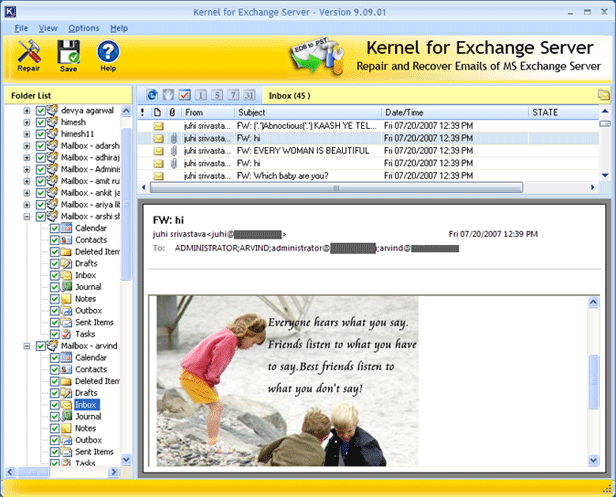The image size is (616, 497).
Task: Click envelope icon of EVERY WOMAN IS BEAUTIFUL email
Action: point(158,151)
